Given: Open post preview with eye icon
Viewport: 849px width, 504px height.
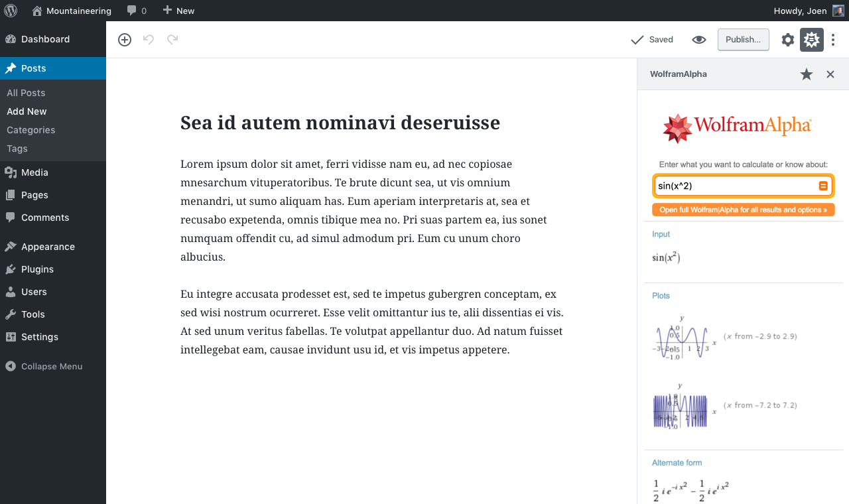Looking at the screenshot, I should 698,40.
